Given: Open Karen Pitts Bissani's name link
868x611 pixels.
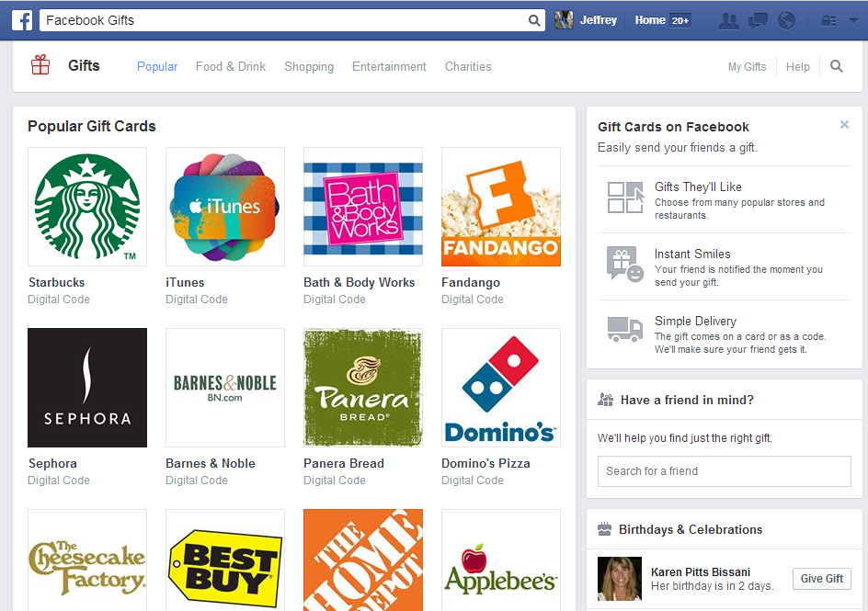Looking at the screenshot, I should (x=701, y=571).
